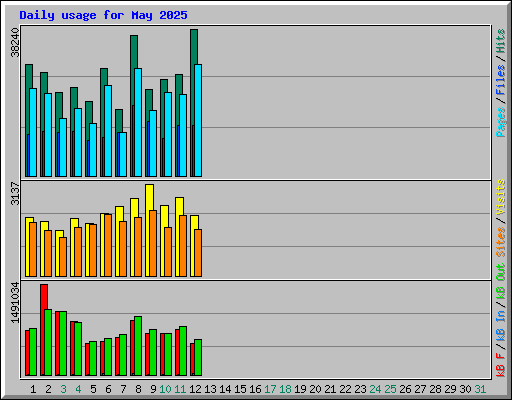
Task: Click day label 8 on the x-axis
Action: click(138, 389)
